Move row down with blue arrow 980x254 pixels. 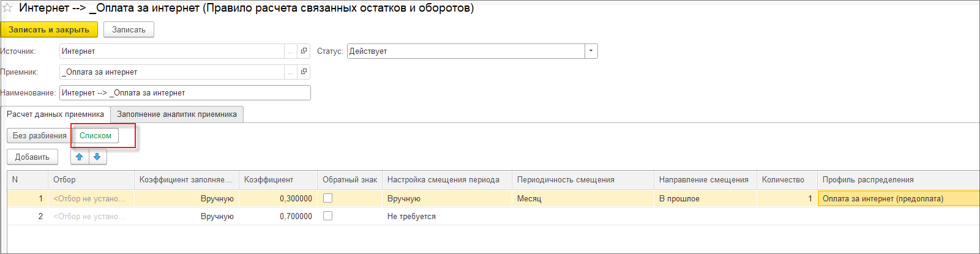tap(97, 157)
